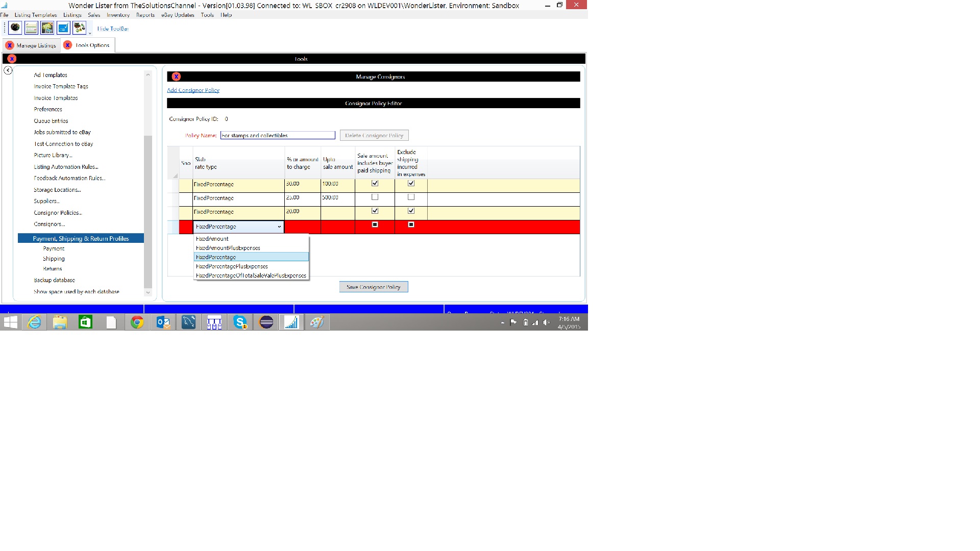Open the Eclipse taskbar icon
This screenshot has height=551, width=980.
pyautogui.click(x=266, y=322)
